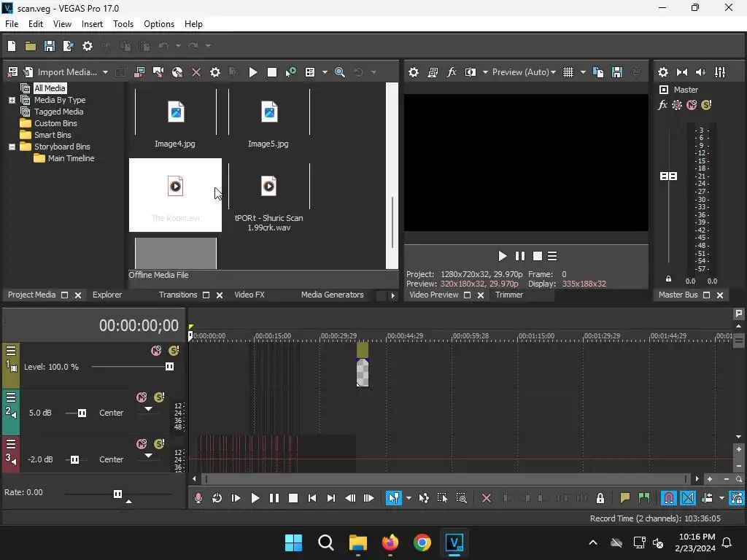Switch to Video FX tab

(x=249, y=295)
